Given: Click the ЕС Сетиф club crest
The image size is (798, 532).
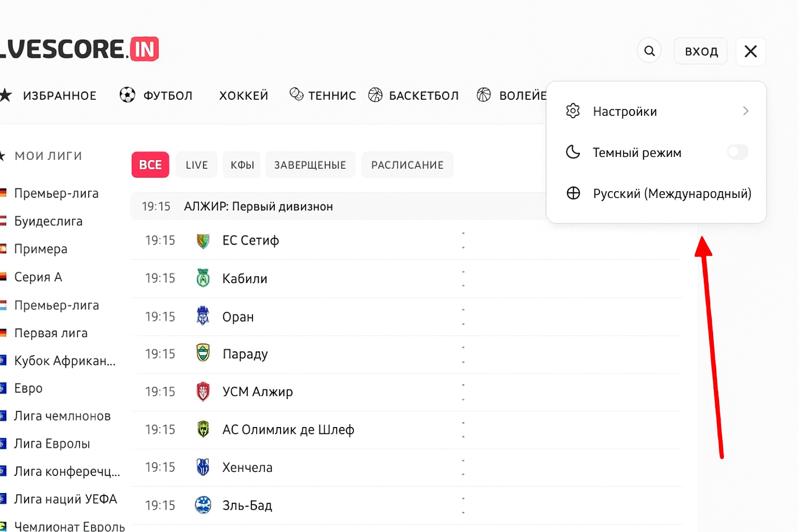Looking at the screenshot, I should pyautogui.click(x=203, y=241).
